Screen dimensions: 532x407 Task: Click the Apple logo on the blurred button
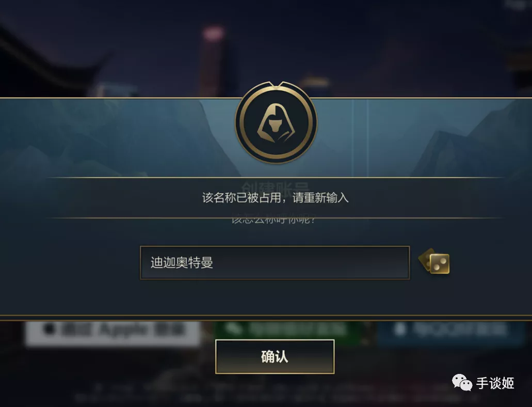click(50, 329)
